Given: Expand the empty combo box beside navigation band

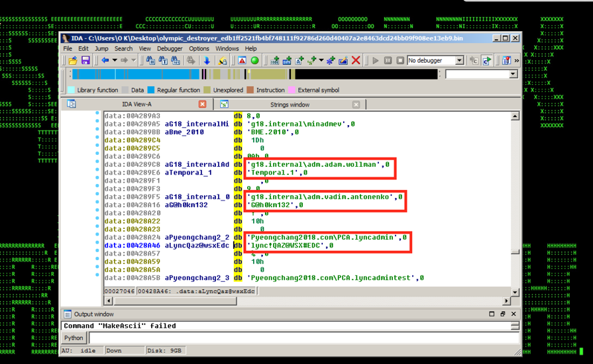Looking at the screenshot, I should click(x=513, y=75).
